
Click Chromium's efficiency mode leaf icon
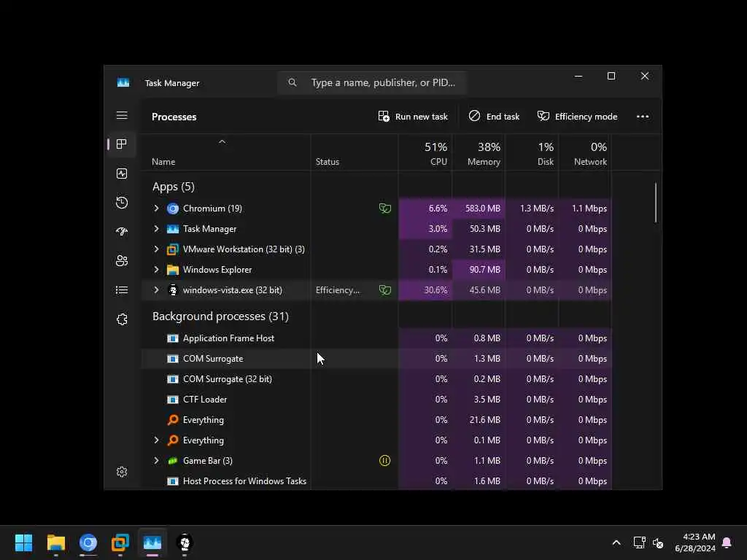[x=385, y=209]
